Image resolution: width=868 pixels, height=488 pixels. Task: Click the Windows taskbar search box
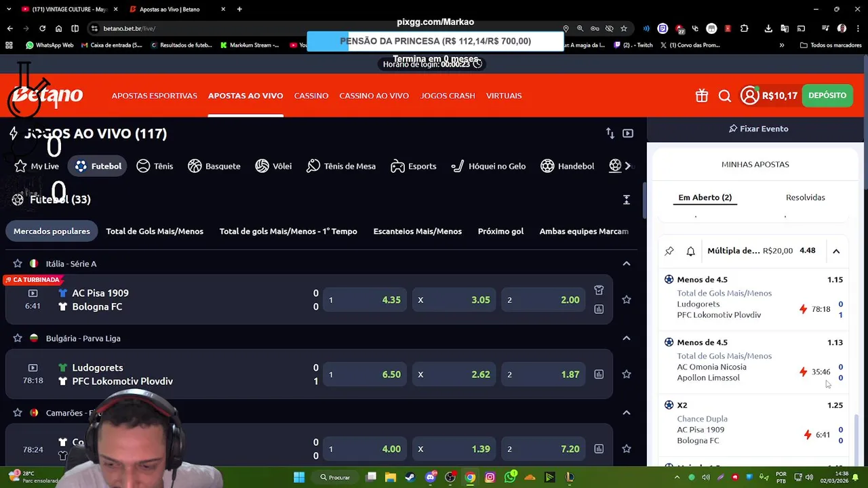tap(336, 477)
